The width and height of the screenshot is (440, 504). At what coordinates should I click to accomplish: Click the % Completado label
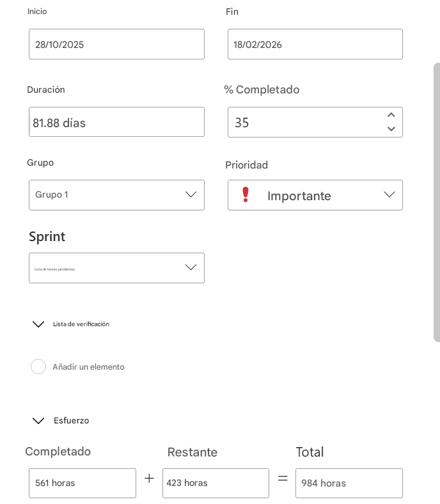pos(262,90)
